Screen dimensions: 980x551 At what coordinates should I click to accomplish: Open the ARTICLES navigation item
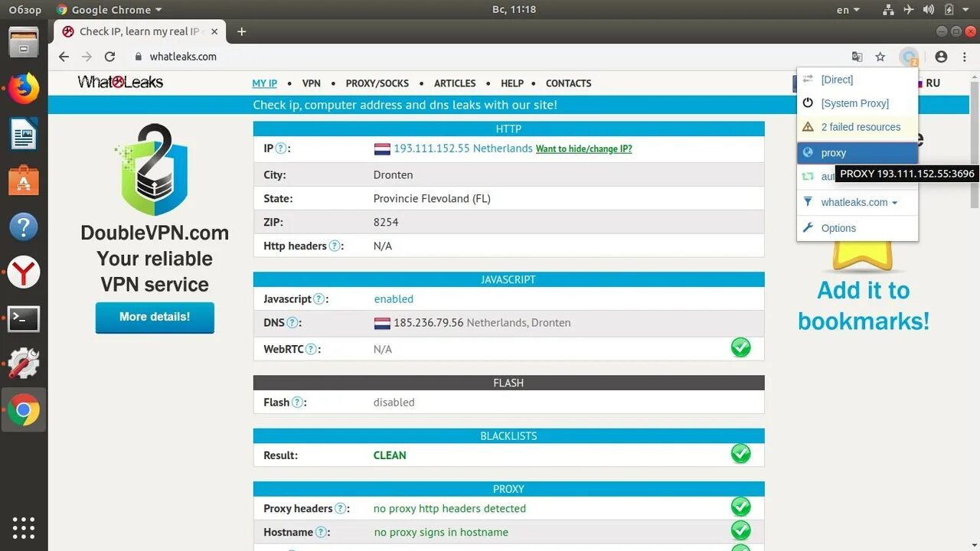(x=455, y=83)
